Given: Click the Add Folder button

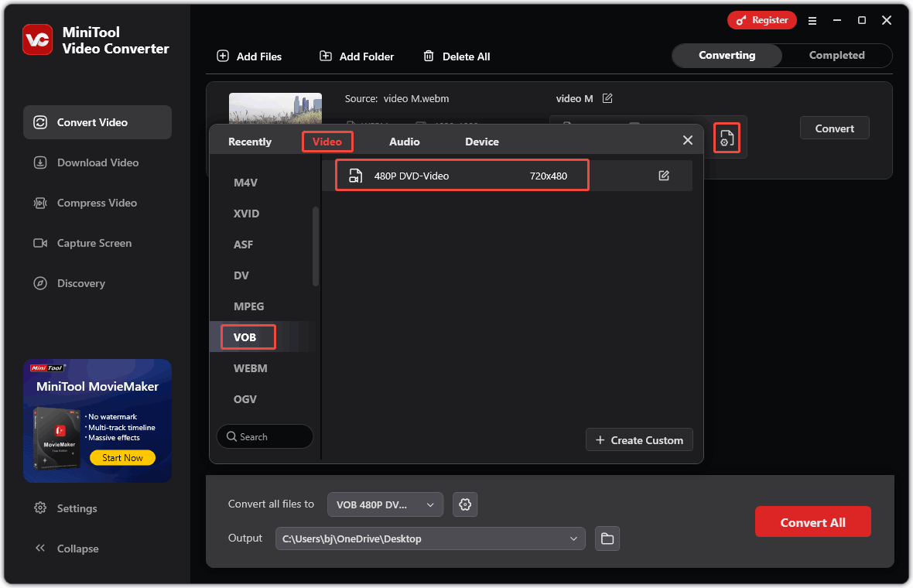Looking at the screenshot, I should click(x=357, y=56).
